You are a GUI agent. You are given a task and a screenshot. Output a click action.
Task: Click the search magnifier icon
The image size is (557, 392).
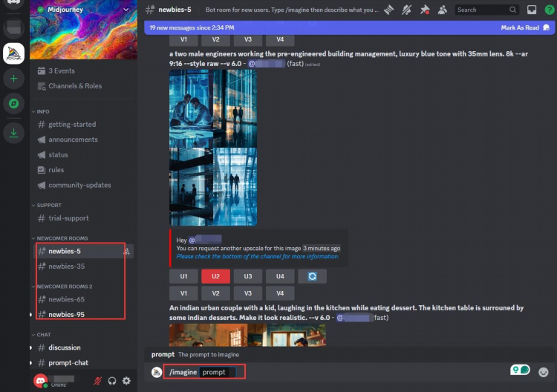[512, 10]
